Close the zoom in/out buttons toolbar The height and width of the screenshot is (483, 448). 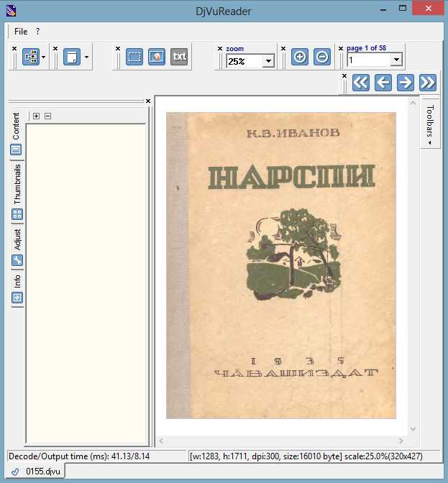[x=283, y=49]
